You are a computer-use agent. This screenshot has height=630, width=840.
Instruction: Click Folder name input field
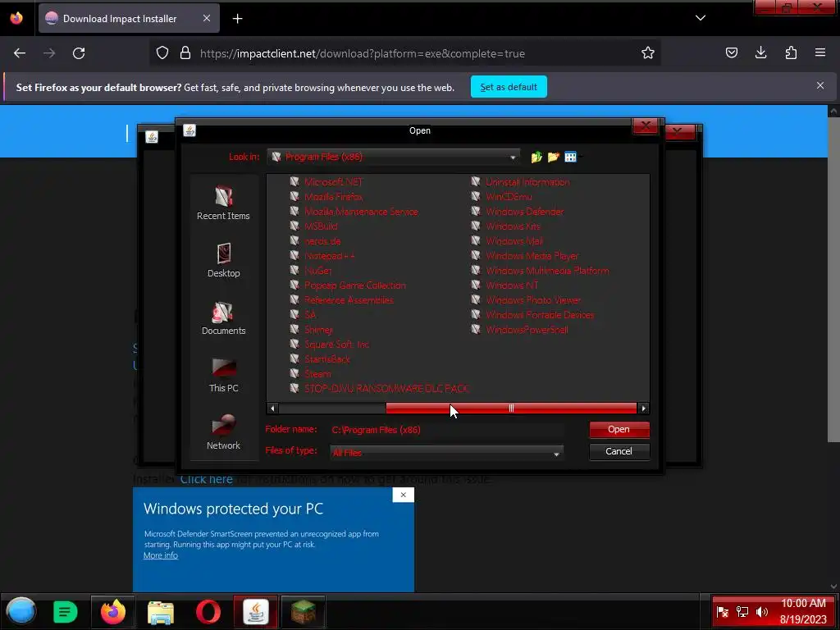pyautogui.click(x=445, y=430)
